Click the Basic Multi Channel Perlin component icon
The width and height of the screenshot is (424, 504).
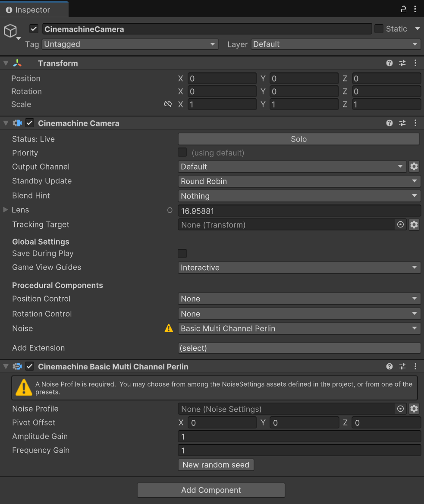coord(17,366)
